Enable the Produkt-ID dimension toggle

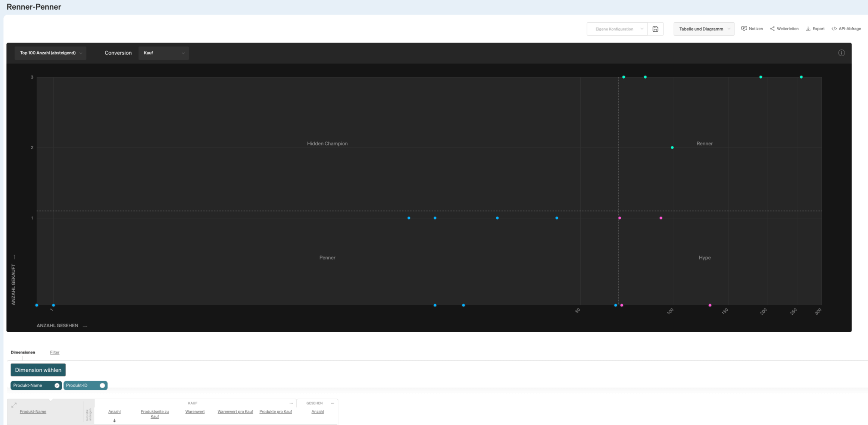pos(102,385)
